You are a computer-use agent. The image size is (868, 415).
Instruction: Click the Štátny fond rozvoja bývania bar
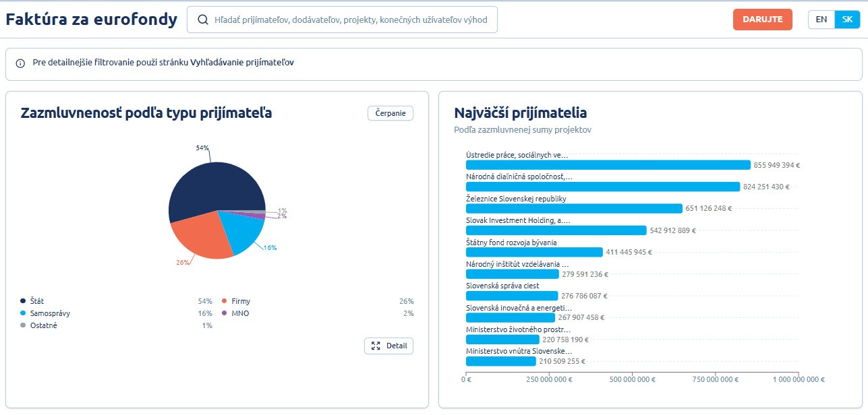(x=533, y=252)
